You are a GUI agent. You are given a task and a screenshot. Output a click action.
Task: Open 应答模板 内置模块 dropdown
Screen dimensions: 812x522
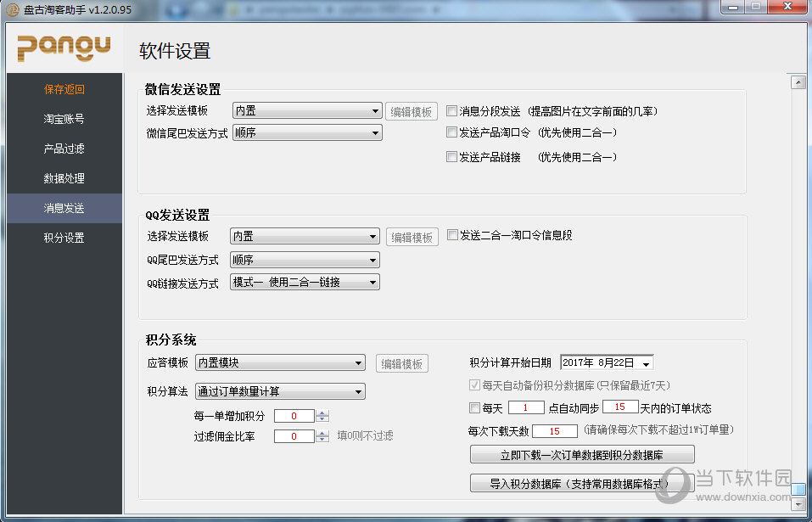[x=280, y=363]
